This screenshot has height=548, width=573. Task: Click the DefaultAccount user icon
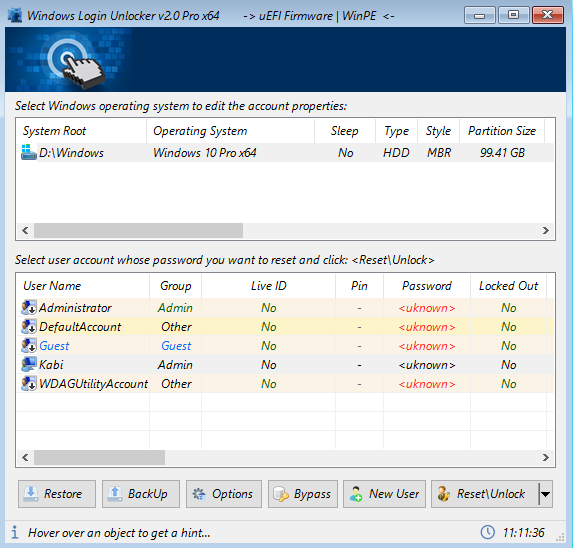point(29,327)
